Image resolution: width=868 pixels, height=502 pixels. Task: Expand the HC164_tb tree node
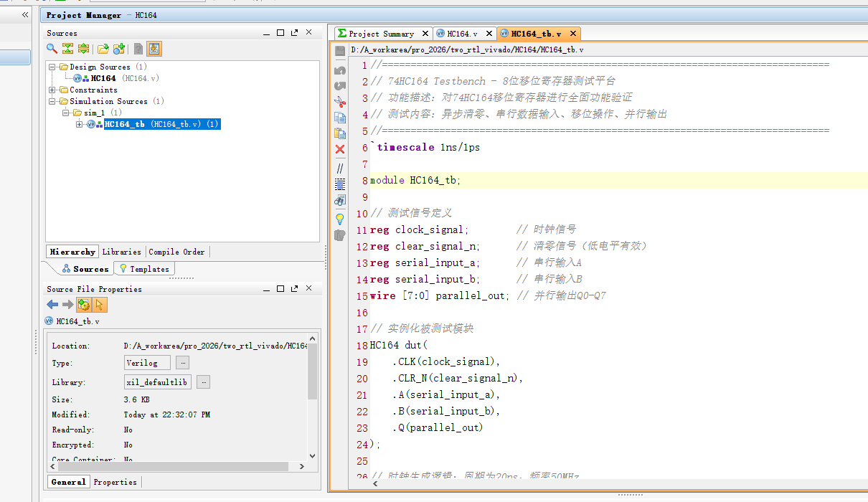[x=80, y=124]
